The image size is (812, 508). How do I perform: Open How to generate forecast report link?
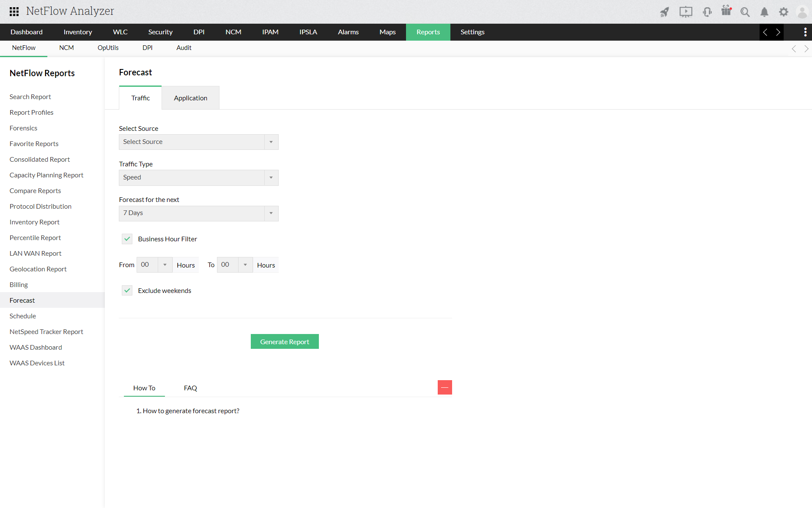tap(191, 411)
